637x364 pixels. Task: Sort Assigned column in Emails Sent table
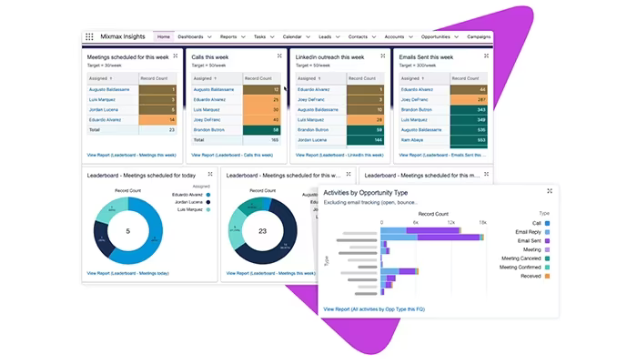point(412,78)
